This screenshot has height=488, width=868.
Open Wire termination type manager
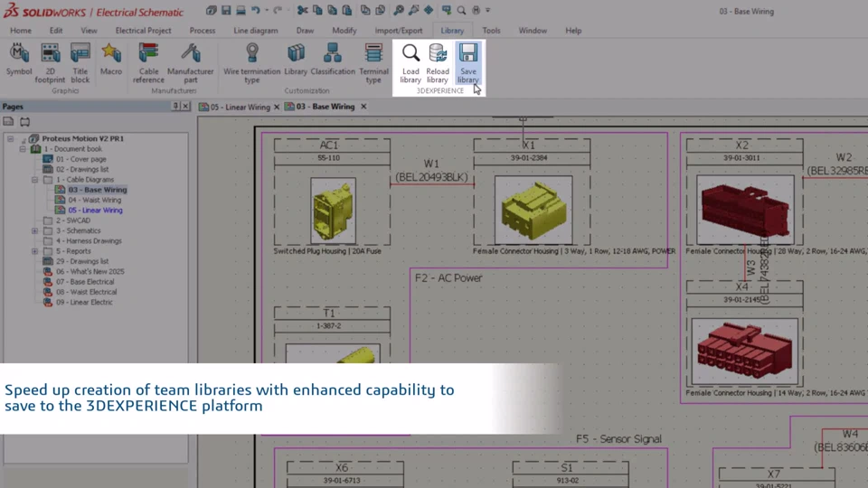(x=252, y=63)
